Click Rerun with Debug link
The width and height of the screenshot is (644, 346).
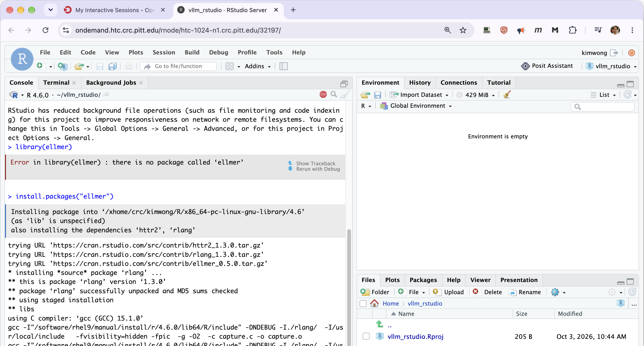click(318, 169)
